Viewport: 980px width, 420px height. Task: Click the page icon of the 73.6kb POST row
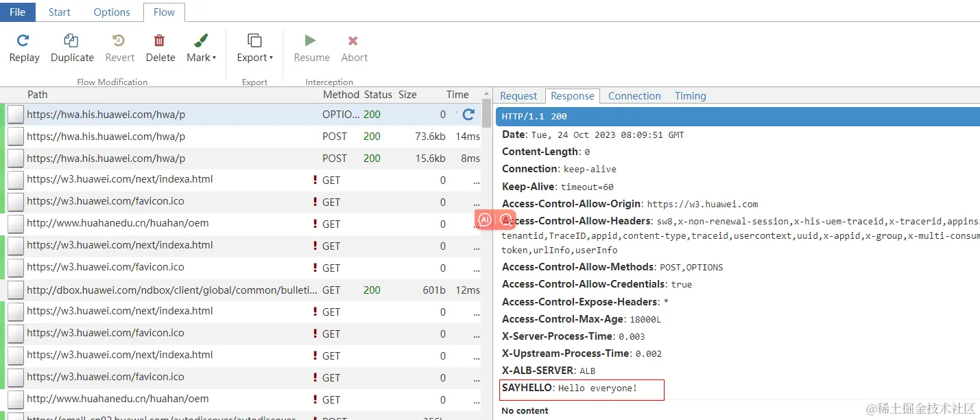point(15,137)
